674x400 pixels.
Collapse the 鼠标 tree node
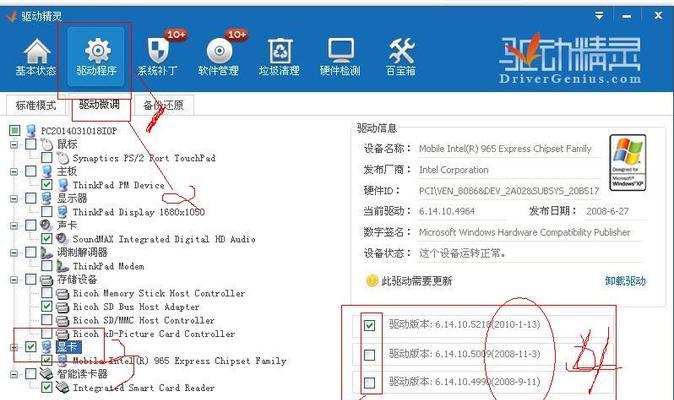14,144
